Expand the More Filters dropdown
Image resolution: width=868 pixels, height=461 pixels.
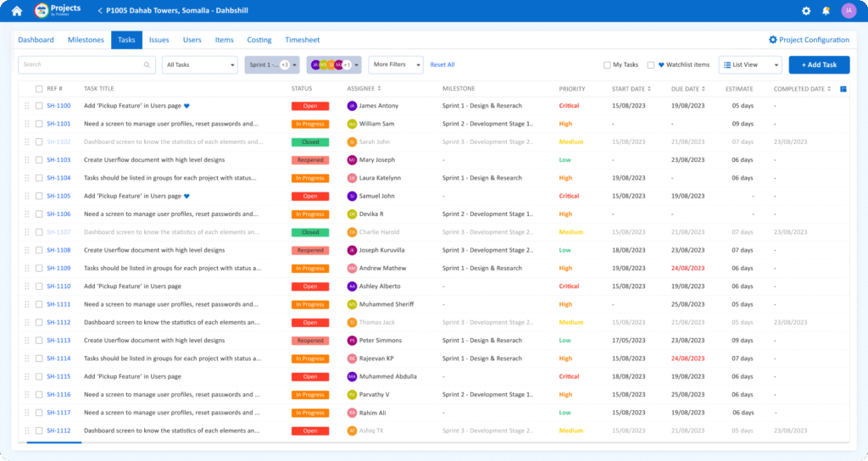[395, 64]
